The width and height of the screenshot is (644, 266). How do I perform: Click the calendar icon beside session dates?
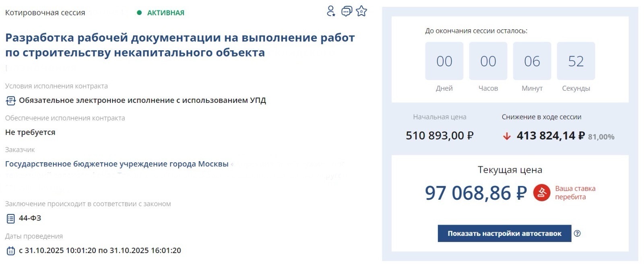[x=10, y=251]
